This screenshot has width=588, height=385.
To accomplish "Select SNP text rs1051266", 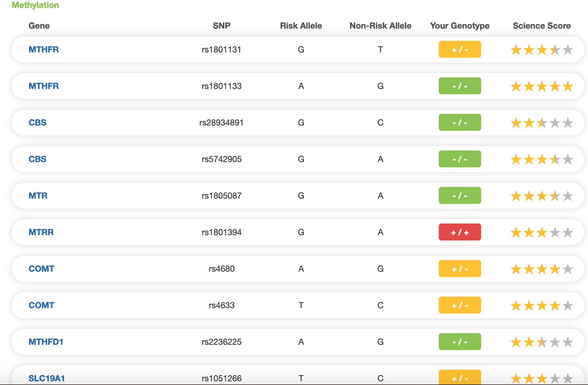I will (x=221, y=378).
